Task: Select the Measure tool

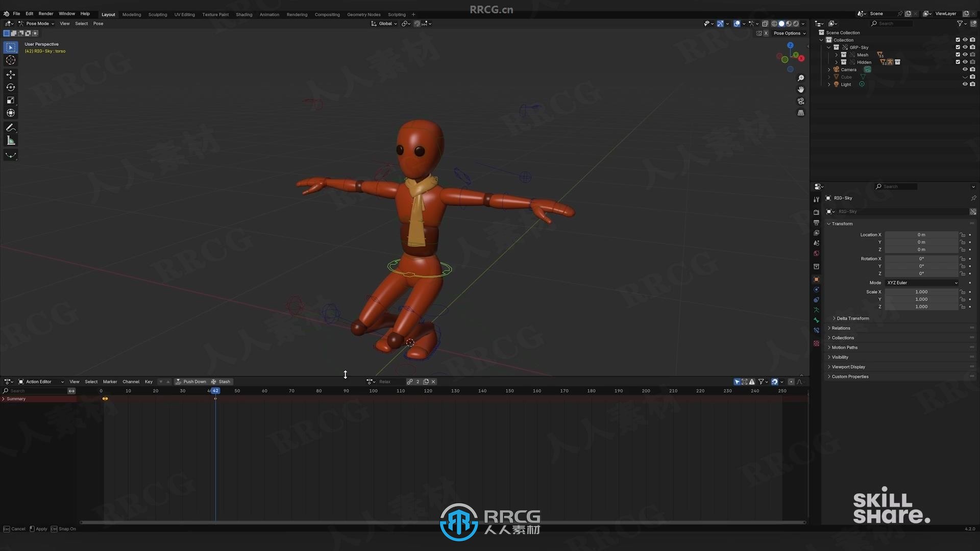Action: pos(11,140)
